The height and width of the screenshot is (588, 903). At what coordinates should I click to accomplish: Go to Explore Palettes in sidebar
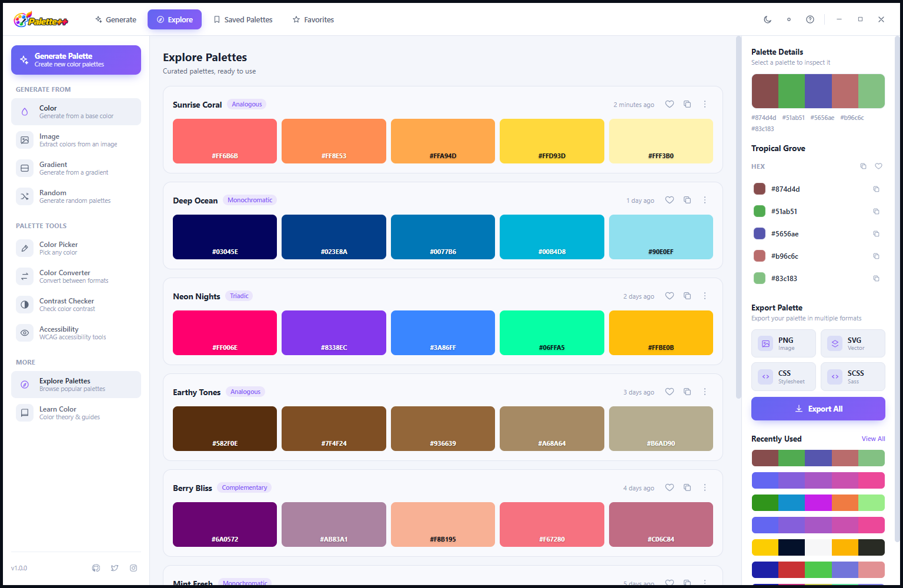point(76,385)
